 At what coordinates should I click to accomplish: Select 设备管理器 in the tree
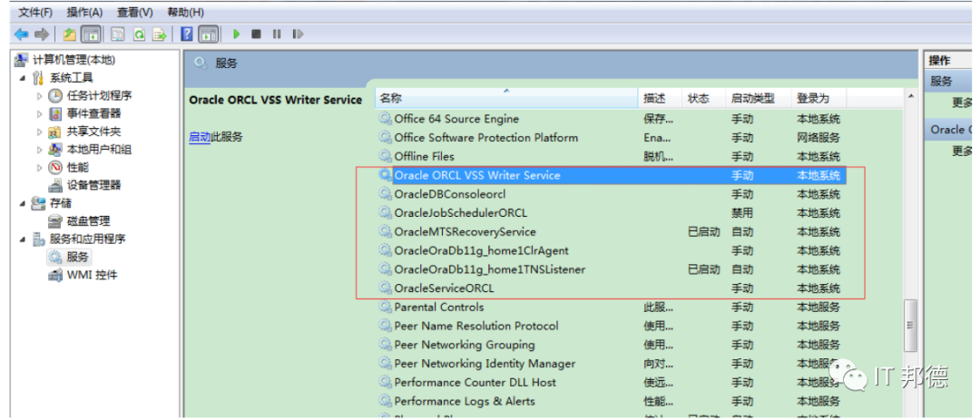click(93, 185)
